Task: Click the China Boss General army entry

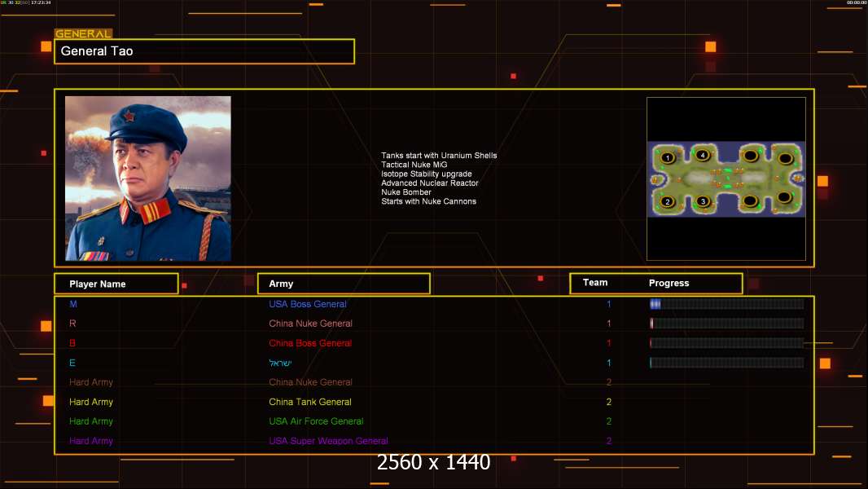Action: 310,343
